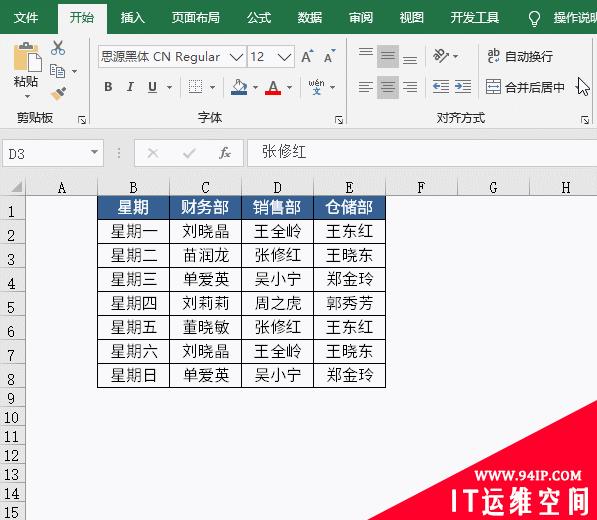Click the Increase Indent icon

click(463, 87)
